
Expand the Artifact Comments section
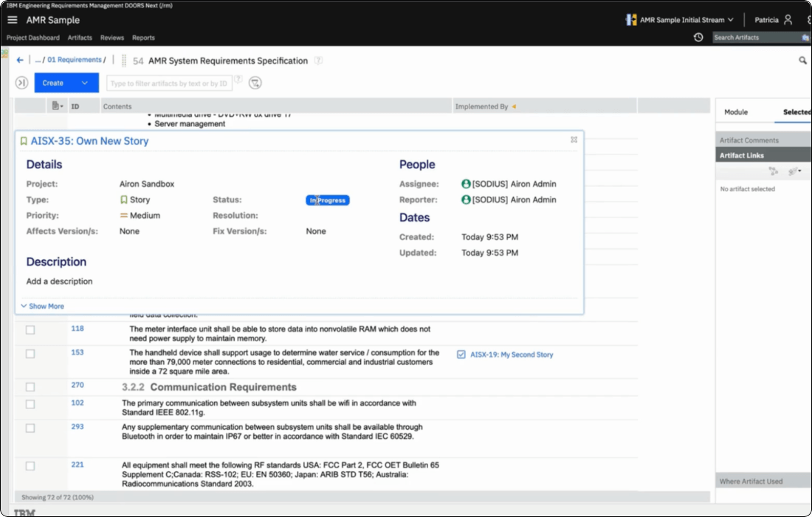[x=763, y=140]
